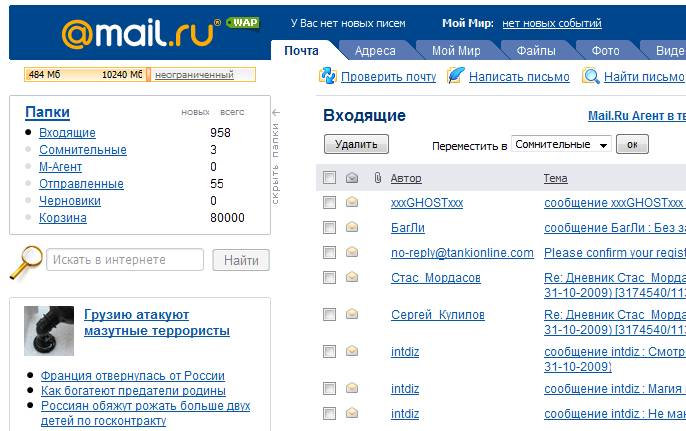Click envelope icon in БагЛи row

352,227
